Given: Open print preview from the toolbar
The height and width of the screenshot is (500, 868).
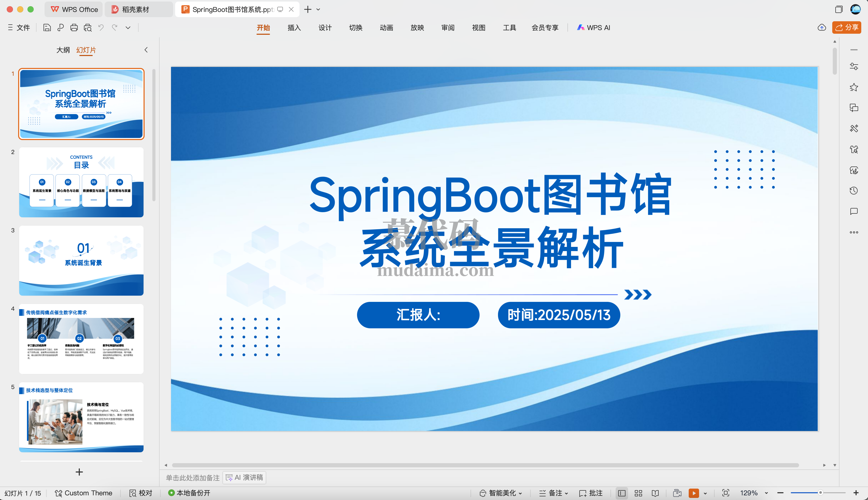Looking at the screenshot, I should coord(88,27).
